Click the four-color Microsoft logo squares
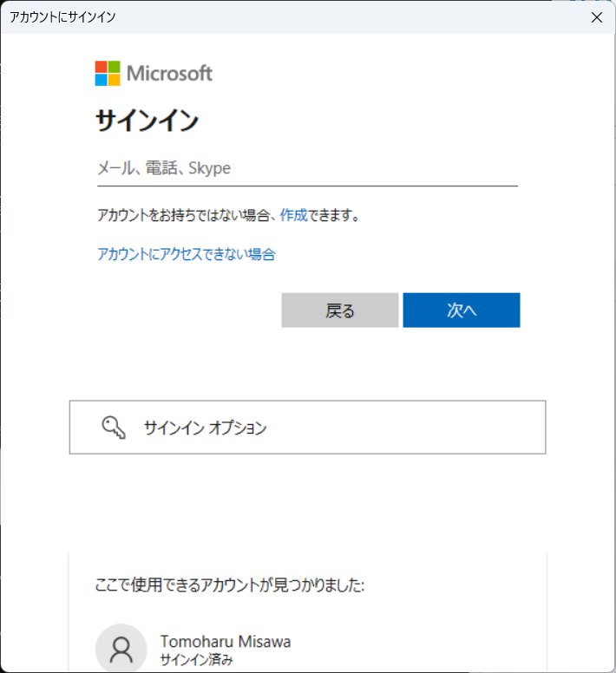The height and width of the screenshot is (673, 616). (x=108, y=74)
